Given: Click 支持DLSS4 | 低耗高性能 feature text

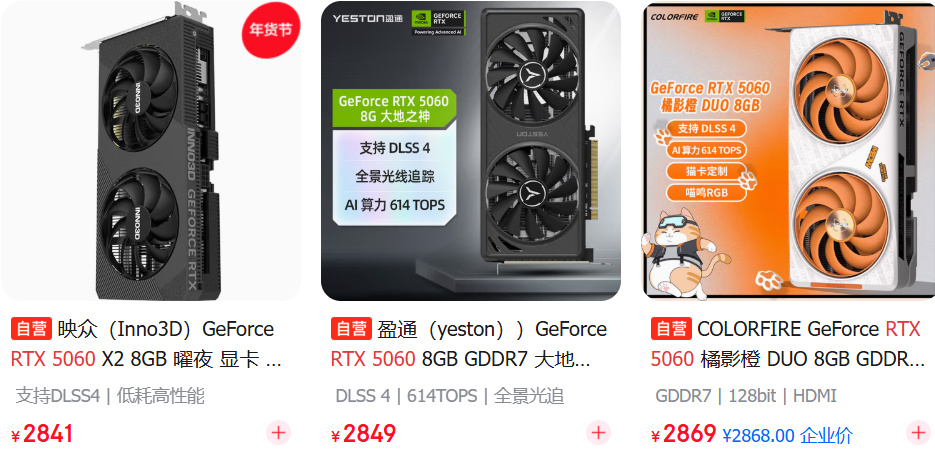Looking at the screenshot, I should (110, 396).
